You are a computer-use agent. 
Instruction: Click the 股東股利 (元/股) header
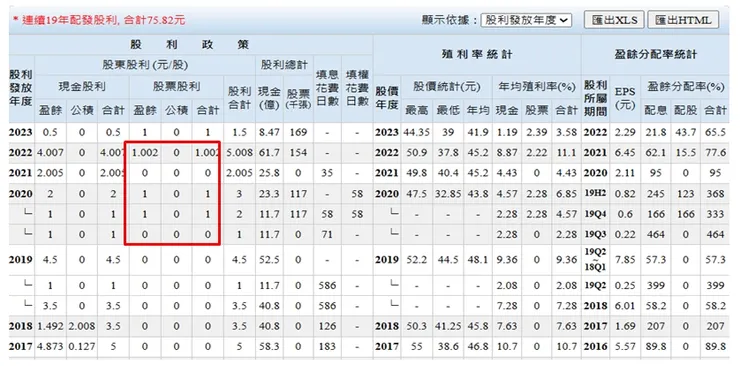click(x=145, y=66)
